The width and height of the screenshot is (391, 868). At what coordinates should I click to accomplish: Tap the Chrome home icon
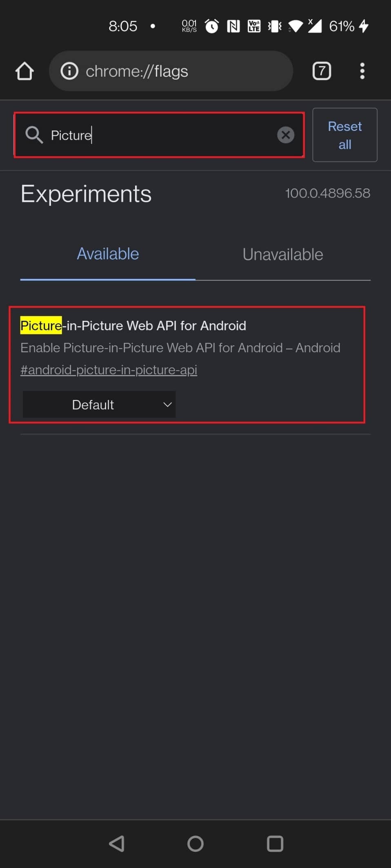[x=24, y=71]
